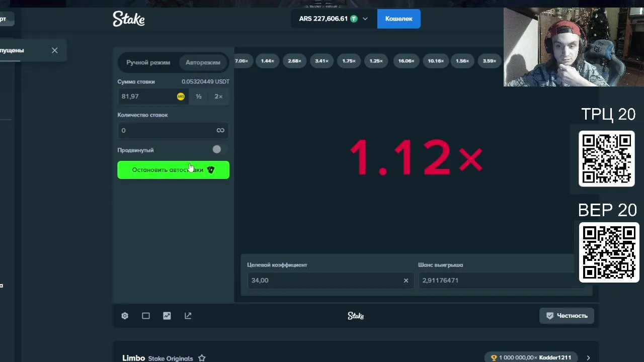Click the streamer webcam overlay

point(574,47)
